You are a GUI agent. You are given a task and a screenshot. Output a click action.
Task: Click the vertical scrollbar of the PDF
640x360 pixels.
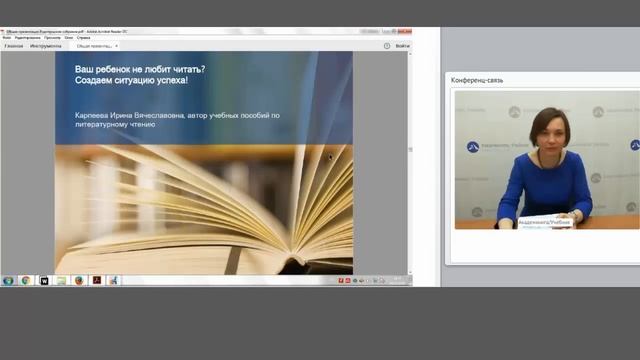pyautogui.click(x=410, y=163)
